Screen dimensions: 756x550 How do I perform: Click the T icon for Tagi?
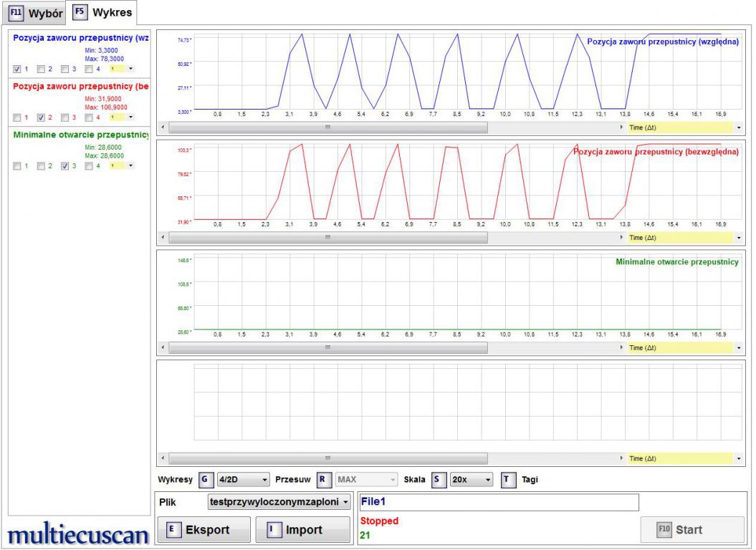[x=508, y=480]
